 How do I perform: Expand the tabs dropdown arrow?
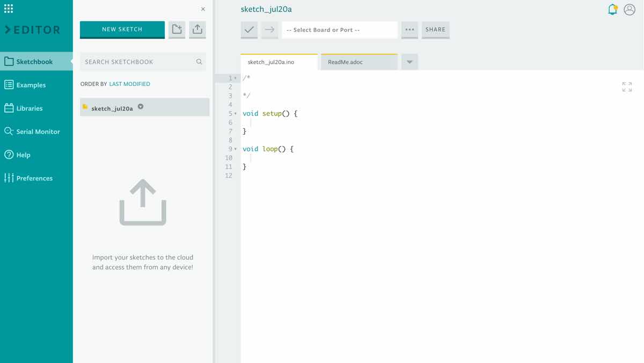409,62
